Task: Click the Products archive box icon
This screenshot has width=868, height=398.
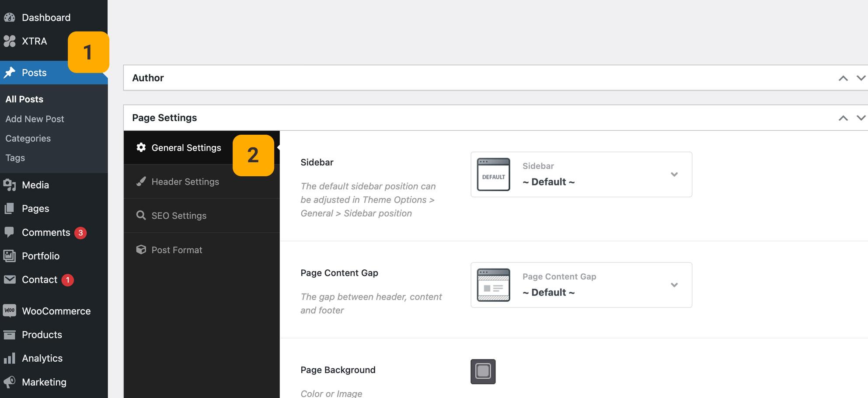Action: click(10, 335)
